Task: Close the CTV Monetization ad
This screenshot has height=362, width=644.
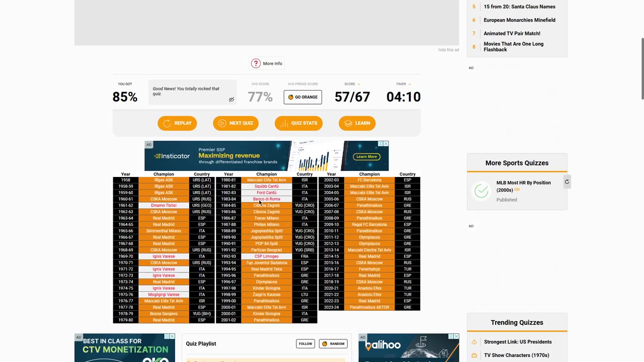Action: point(172,336)
